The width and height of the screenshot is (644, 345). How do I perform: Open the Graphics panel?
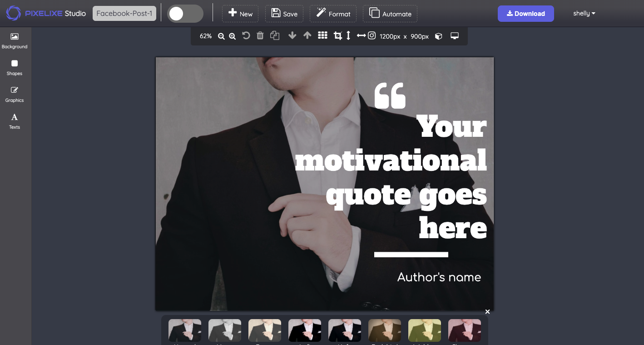pyautogui.click(x=15, y=94)
